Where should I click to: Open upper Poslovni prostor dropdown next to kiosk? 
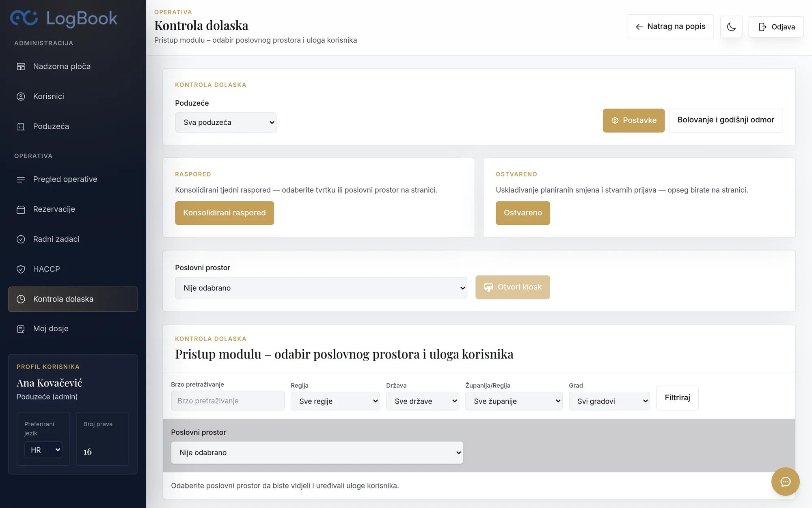[321, 288]
